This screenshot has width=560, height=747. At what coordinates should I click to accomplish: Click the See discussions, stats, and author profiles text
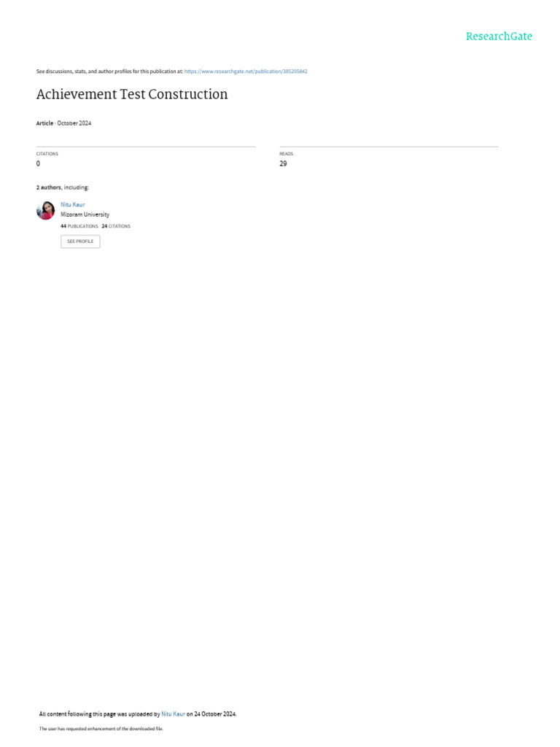109,71
